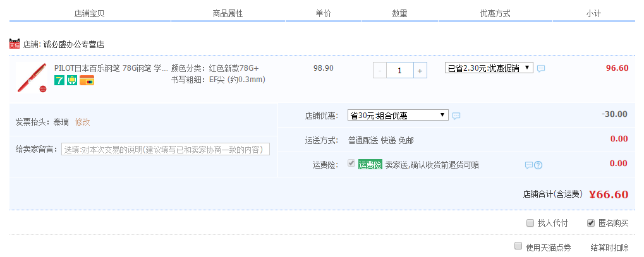Screen dimensions: 644x257
Task: Click the 普通配送 快递 免邮 shipping text
Action: pyautogui.click(x=381, y=141)
